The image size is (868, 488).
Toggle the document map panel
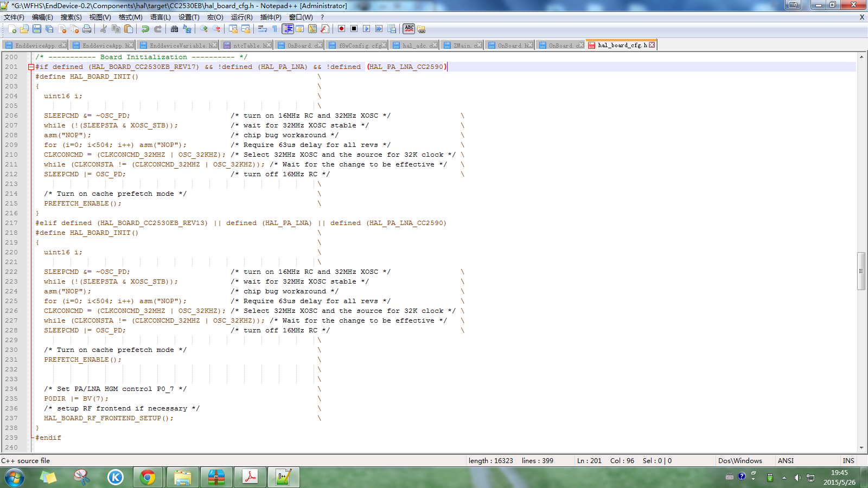312,29
